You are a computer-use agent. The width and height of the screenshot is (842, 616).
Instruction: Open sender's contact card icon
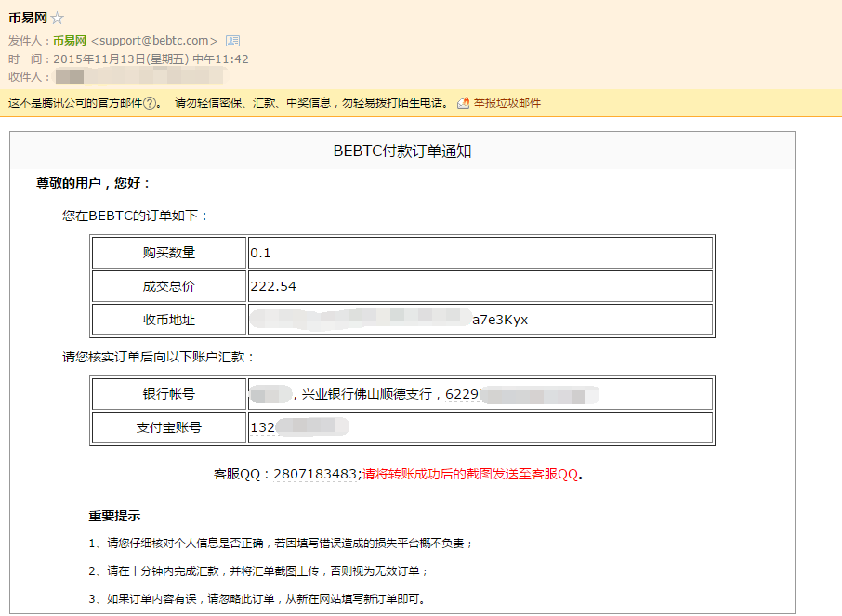pyautogui.click(x=232, y=41)
